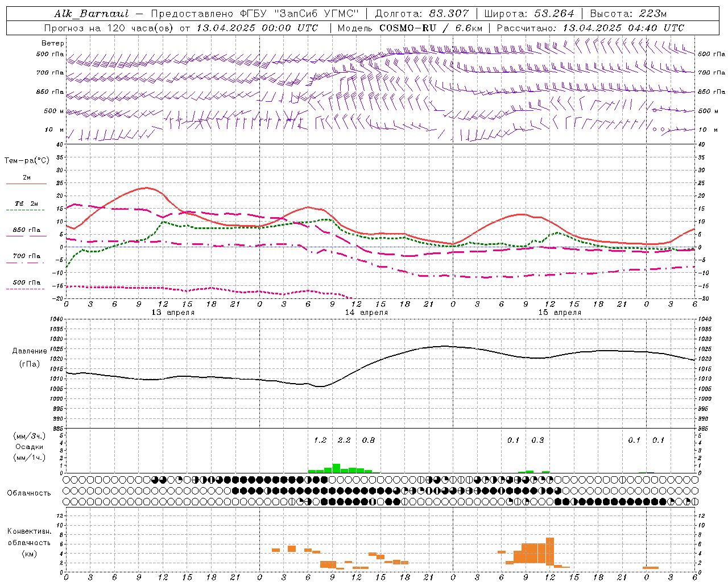Click the '(гПа)' unit under Давление
Viewport: 728px width, 582px height.
pos(30,364)
